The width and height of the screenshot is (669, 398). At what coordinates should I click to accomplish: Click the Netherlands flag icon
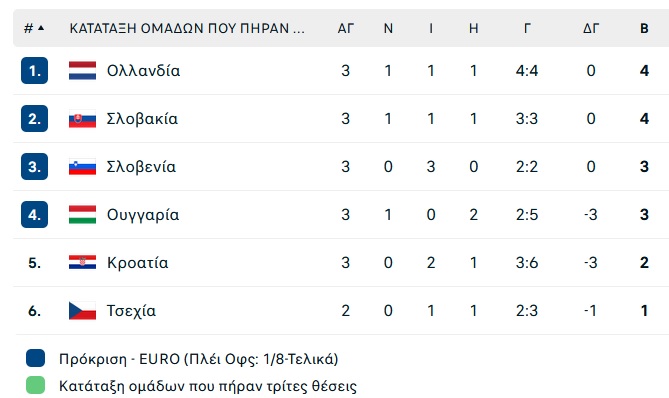82,70
